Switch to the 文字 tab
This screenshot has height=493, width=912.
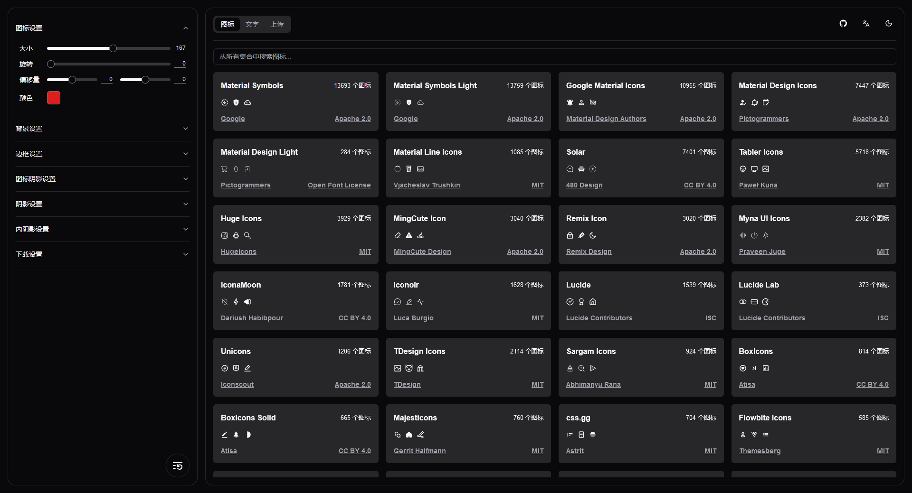point(252,23)
